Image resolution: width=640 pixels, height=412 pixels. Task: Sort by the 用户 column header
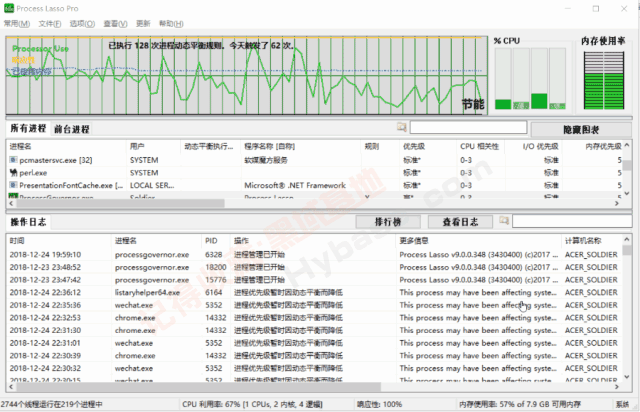click(153, 146)
